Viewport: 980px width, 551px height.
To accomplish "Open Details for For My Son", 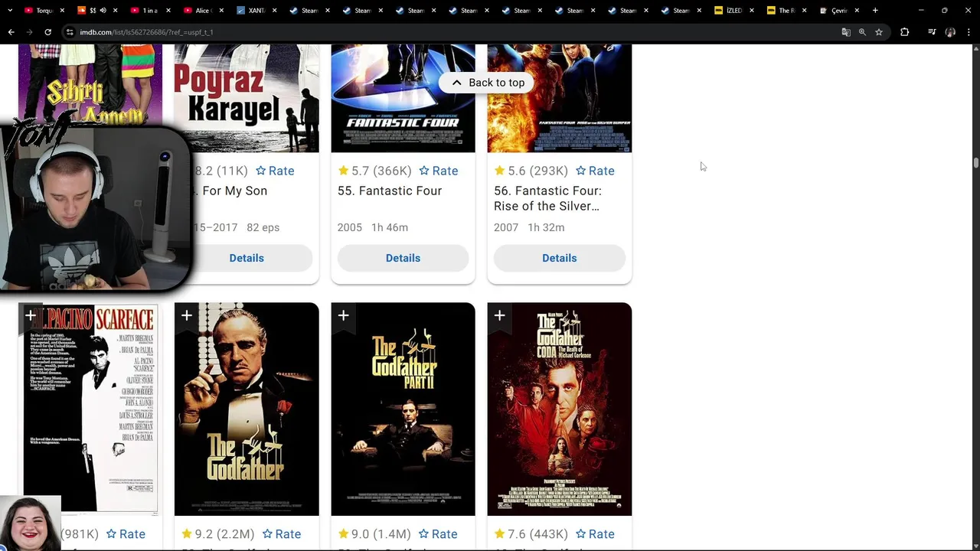I will click(x=247, y=258).
